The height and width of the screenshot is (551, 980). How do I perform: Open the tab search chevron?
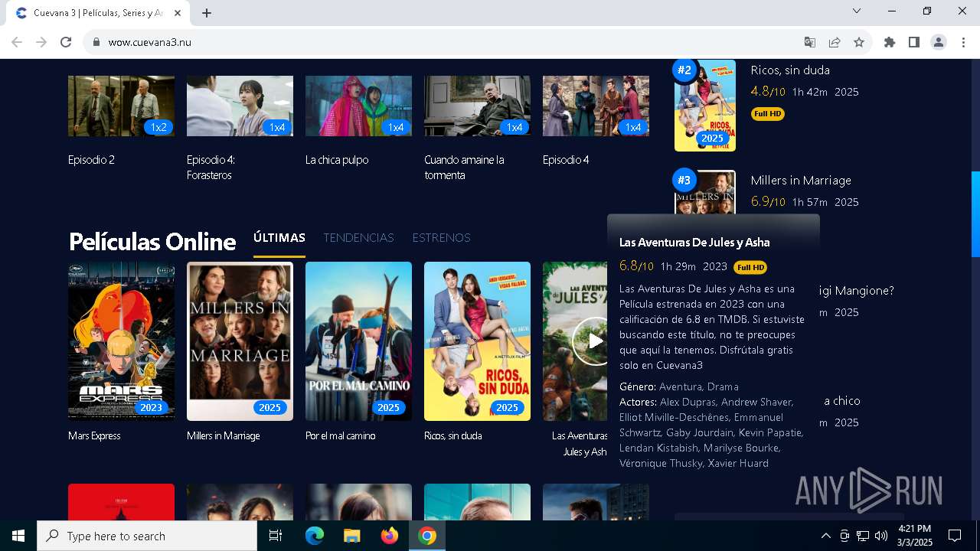click(857, 11)
